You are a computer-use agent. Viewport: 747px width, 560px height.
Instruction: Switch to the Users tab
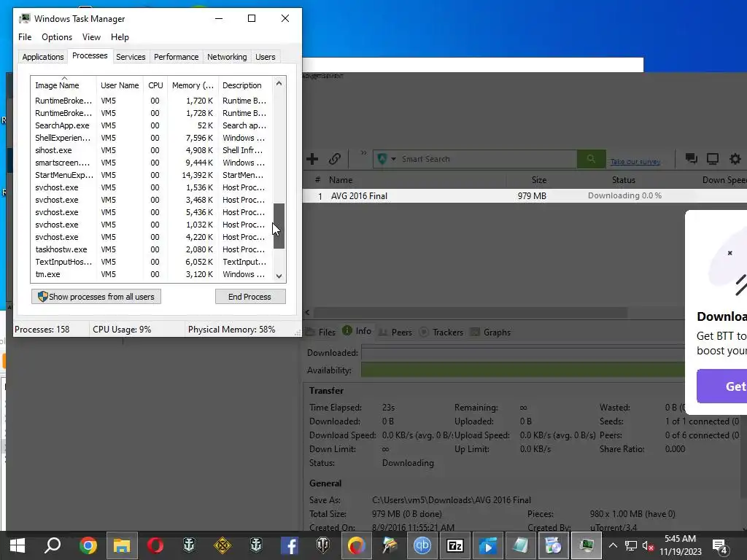265,57
